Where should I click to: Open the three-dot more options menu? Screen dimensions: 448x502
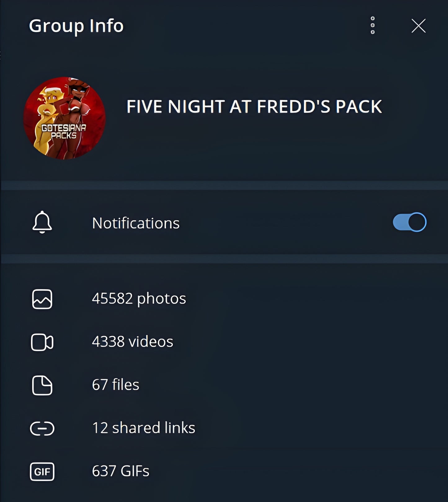pyautogui.click(x=373, y=25)
